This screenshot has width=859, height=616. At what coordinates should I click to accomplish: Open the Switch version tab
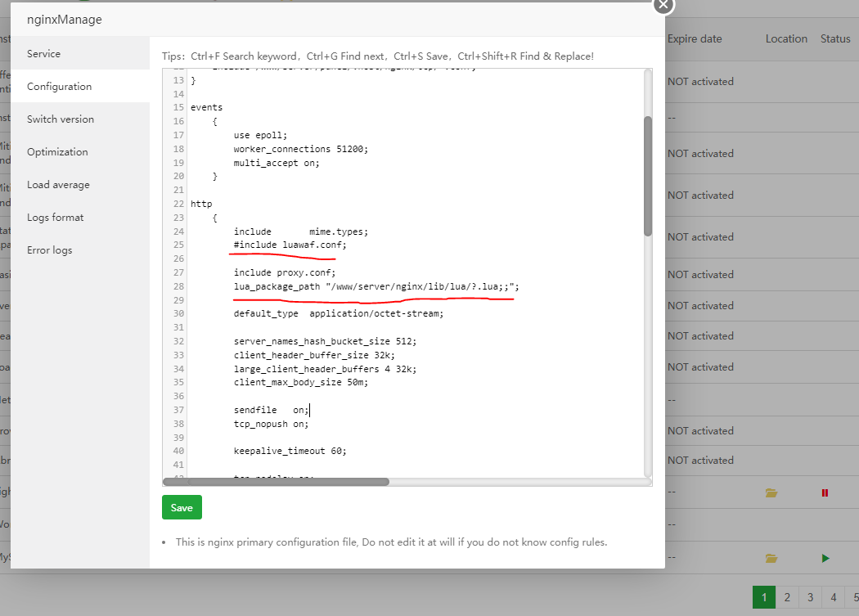click(80, 119)
